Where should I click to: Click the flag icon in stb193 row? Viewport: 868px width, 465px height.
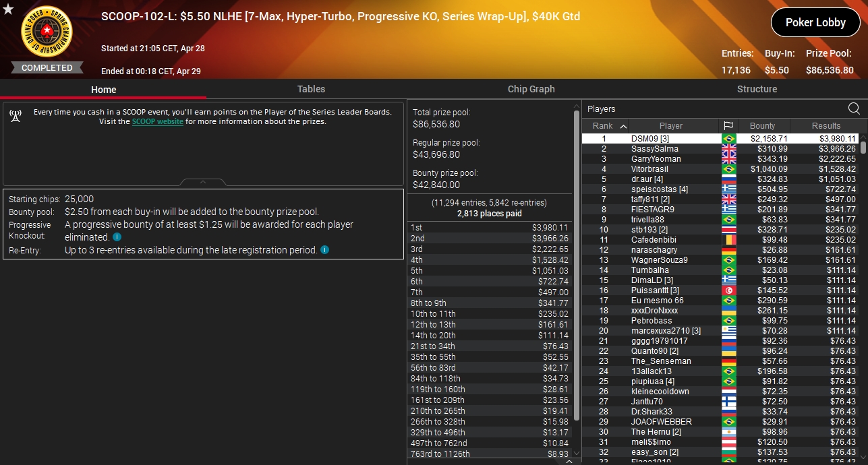728,230
